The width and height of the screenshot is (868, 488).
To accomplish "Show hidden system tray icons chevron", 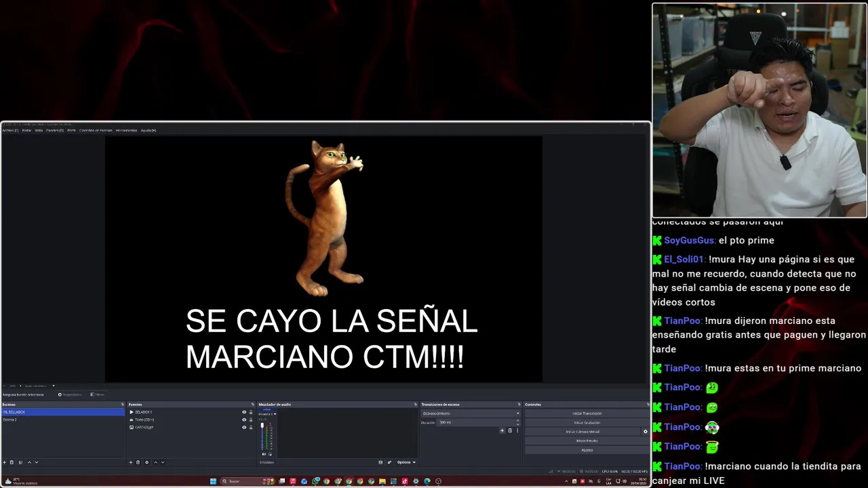I will pyautogui.click(x=566, y=481).
